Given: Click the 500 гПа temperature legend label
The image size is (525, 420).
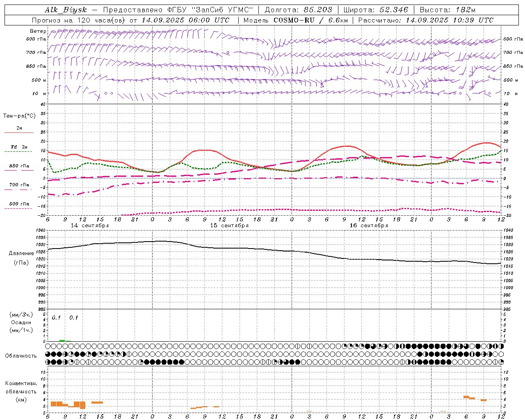Looking at the screenshot, I should [x=19, y=203].
